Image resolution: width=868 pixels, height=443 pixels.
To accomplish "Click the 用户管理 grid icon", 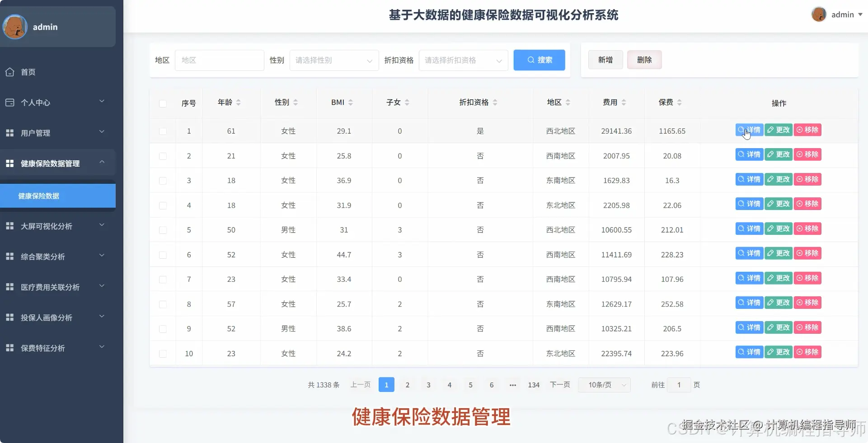I will coord(9,133).
